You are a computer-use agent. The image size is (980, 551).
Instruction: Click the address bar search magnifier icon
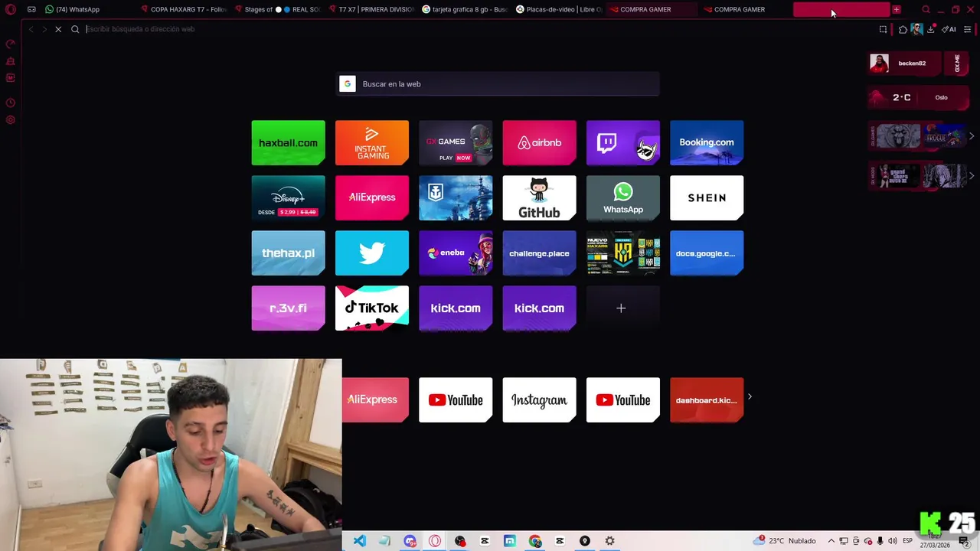75,29
